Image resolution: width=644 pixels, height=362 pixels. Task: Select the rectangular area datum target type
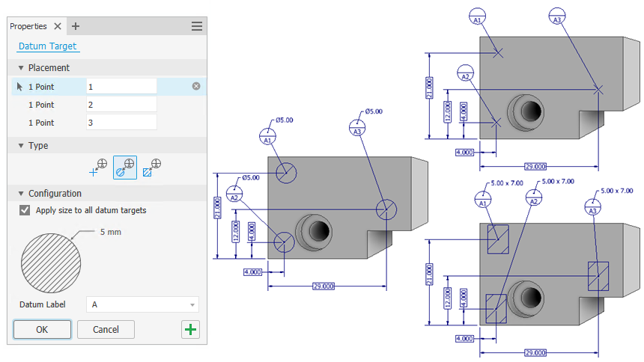pyautogui.click(x=151, y=168)
